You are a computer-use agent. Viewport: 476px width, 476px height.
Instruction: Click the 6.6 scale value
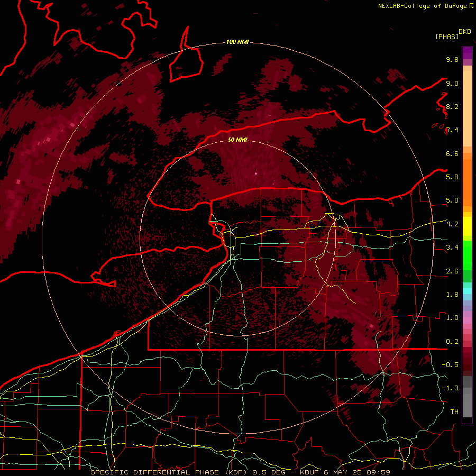[x=452, y=153]
